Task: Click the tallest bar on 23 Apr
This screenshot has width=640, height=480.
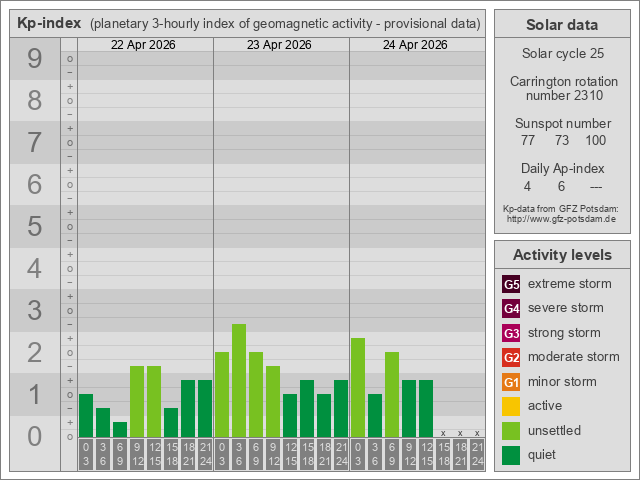Action: point(239,380)
